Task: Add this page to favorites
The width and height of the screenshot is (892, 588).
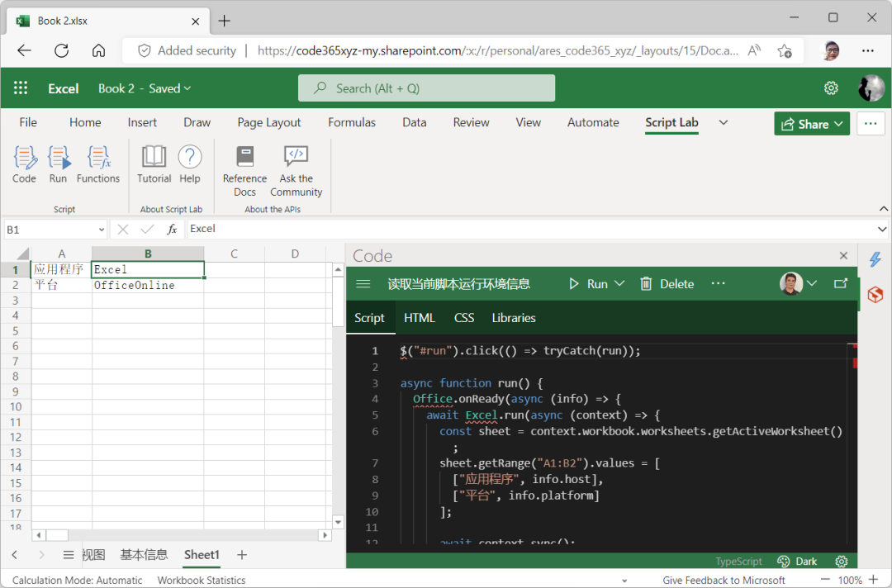Action: 785,50
